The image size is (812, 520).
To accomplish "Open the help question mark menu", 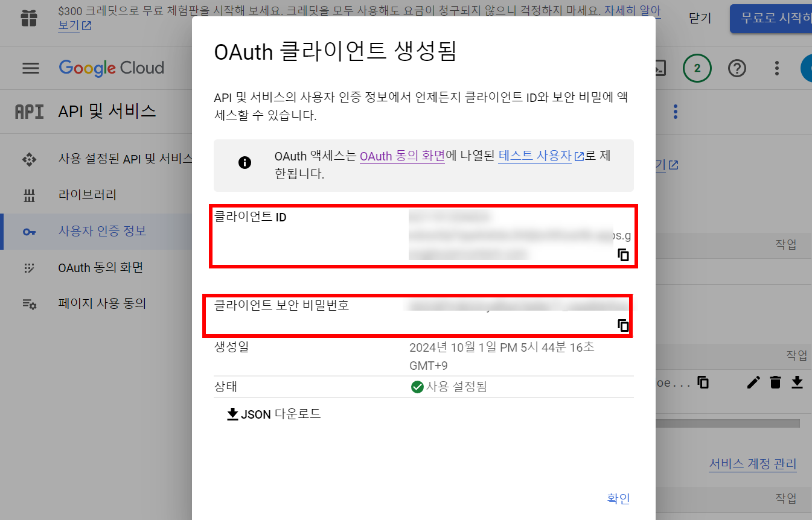I will point(737,68).
